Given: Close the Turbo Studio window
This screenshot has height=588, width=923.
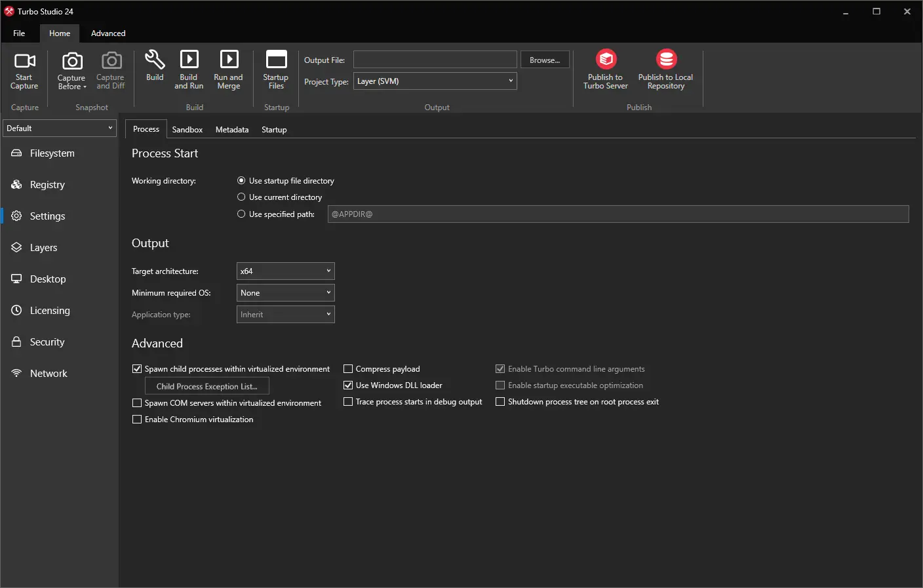Looking at the screenshot, I should pyautogui.click(x=907, y=12).
